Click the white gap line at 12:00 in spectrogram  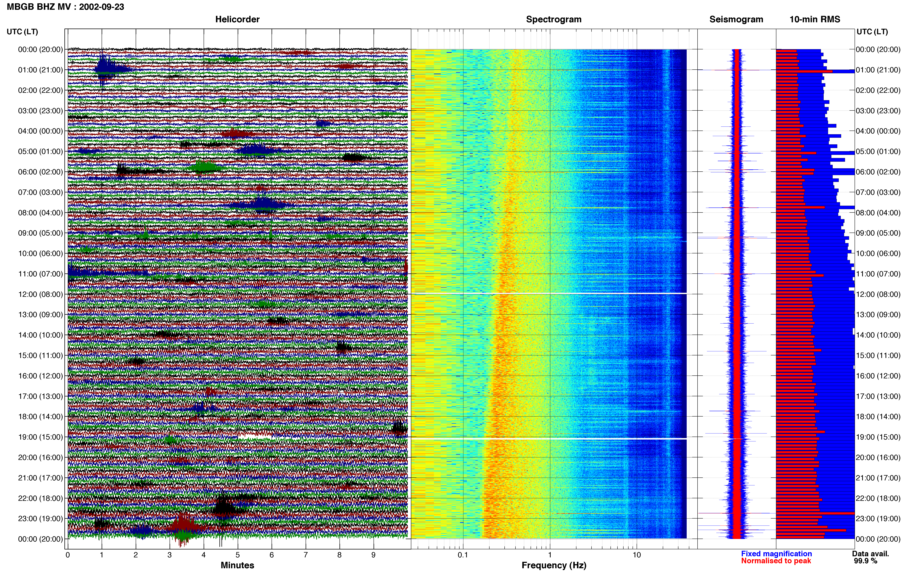(549, 294)
